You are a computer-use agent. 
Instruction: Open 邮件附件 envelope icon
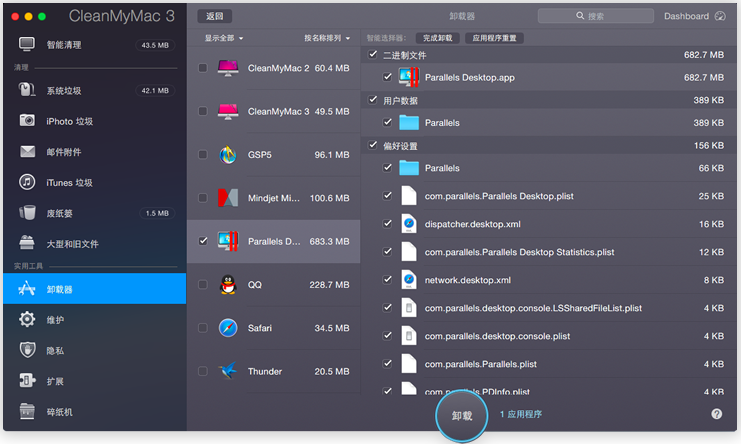[27, 152]
